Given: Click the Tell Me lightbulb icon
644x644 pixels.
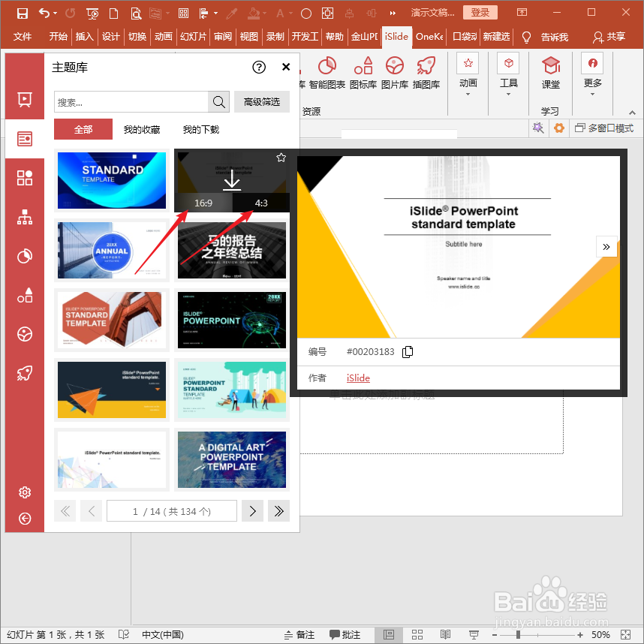Looking at the screenshot, I should click(x=526, y=37).
